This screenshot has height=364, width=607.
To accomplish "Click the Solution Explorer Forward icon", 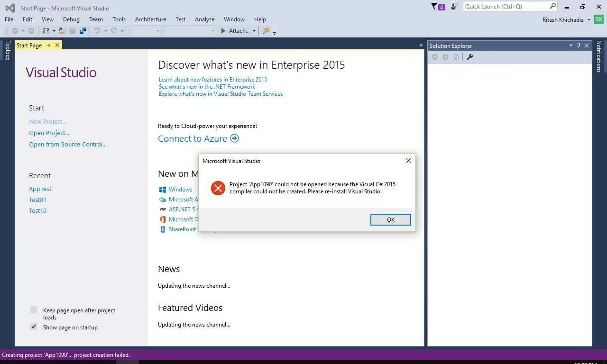I will (x=445, y=57).
